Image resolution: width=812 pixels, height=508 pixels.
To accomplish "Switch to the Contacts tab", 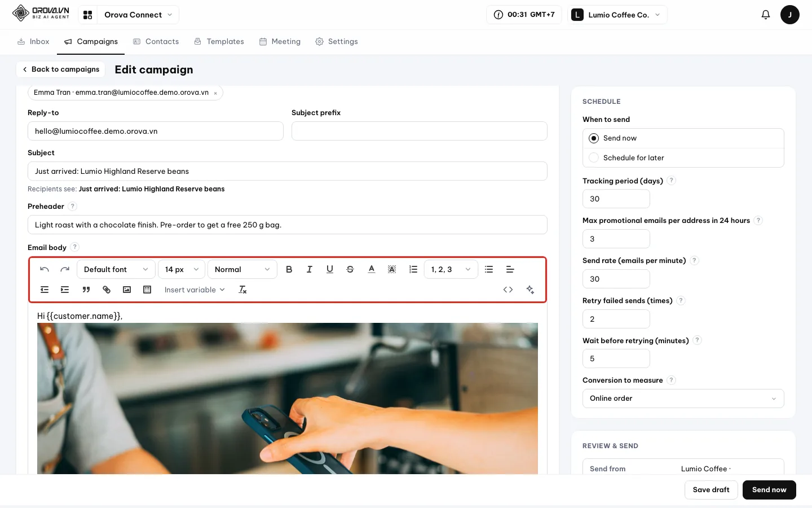I will click(x=156, y=42).
